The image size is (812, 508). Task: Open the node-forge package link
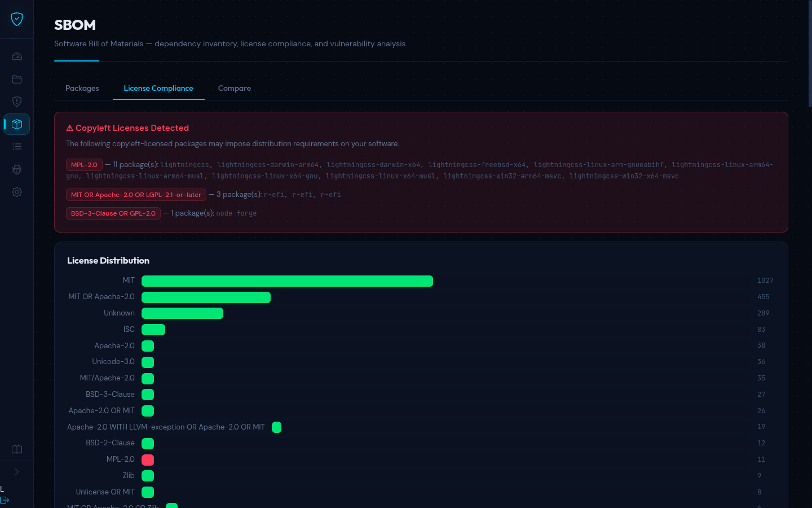pyautogui.click(x=236, y=213)
